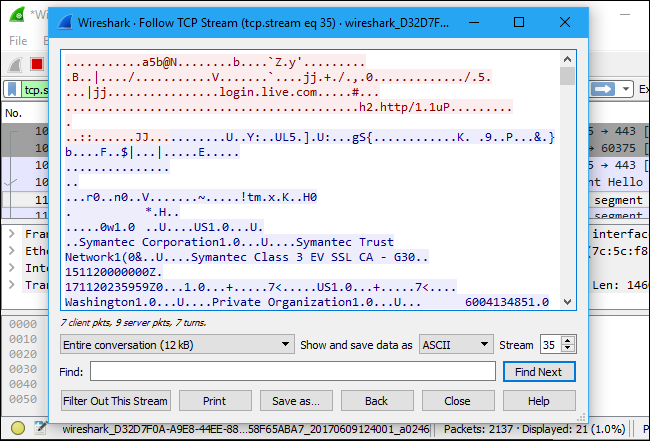This screenshot has height=441, width=650.
Task: Click the filter bookmark icon in main window
Action: pyautogui.click(x=12, y=89)
